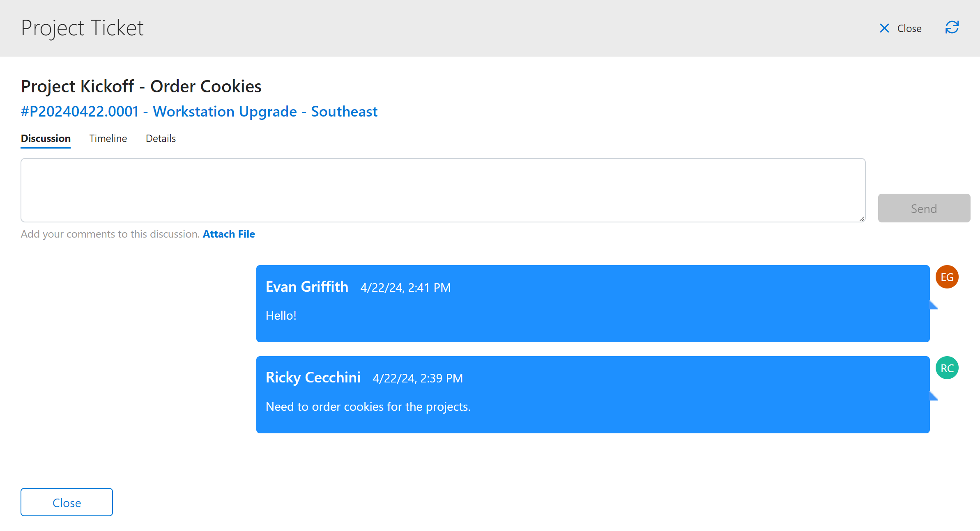The height and width of the screenshot is (531, 980).
Task: Click the Project Kickoff - Order Cookies title
Action: pos(141,87)
